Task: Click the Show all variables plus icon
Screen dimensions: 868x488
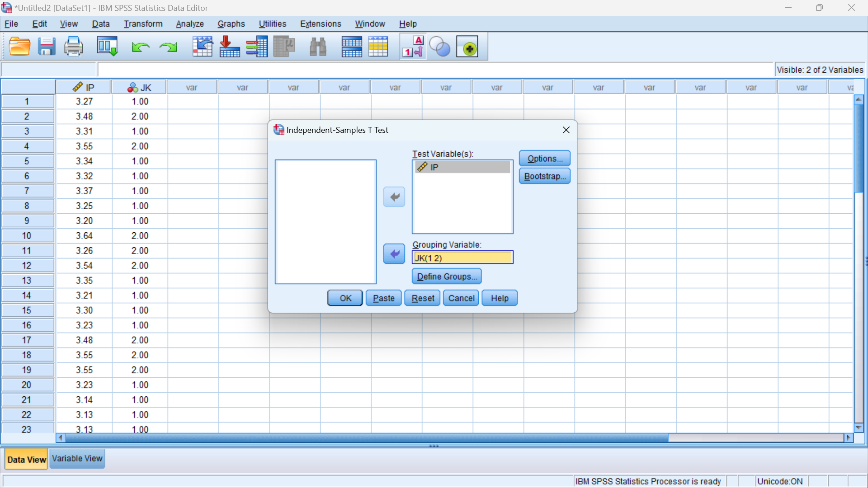Action: [467, 47]
